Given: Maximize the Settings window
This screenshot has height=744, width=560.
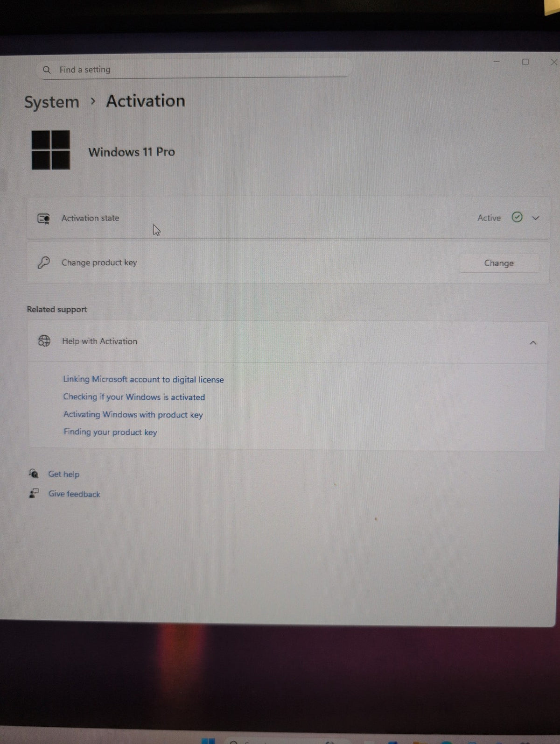Looking at the screenshot, I should coord(525,62).
